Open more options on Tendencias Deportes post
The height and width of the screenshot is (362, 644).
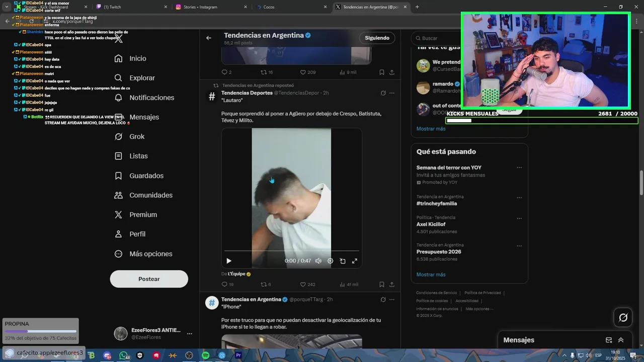pyautogui.click(x=392, y=93)
